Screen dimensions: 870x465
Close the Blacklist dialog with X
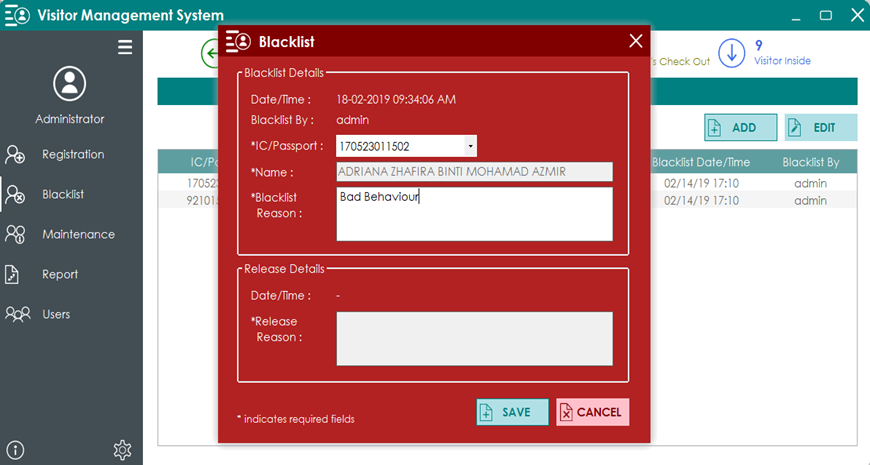click(635, 41)
